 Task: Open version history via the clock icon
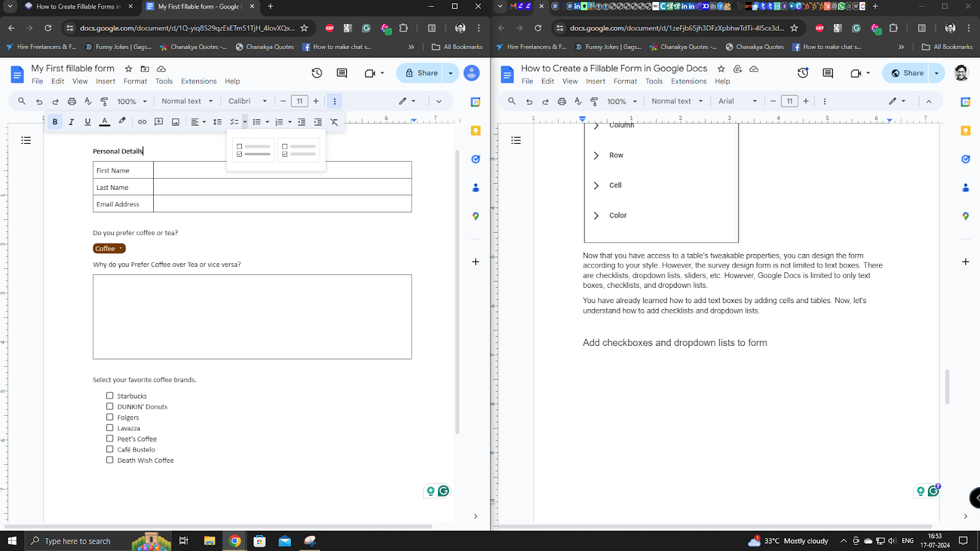tap(317, 73)
